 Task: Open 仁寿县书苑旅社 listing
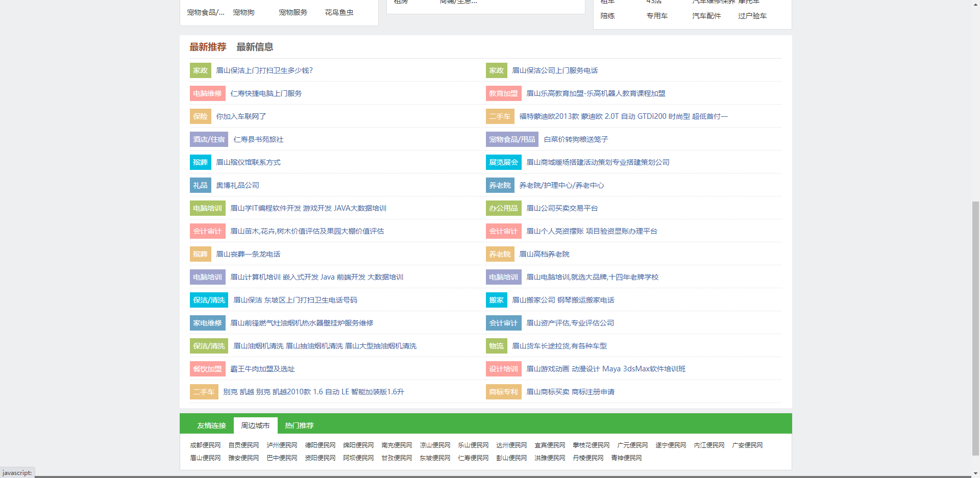tap(258, 139)
